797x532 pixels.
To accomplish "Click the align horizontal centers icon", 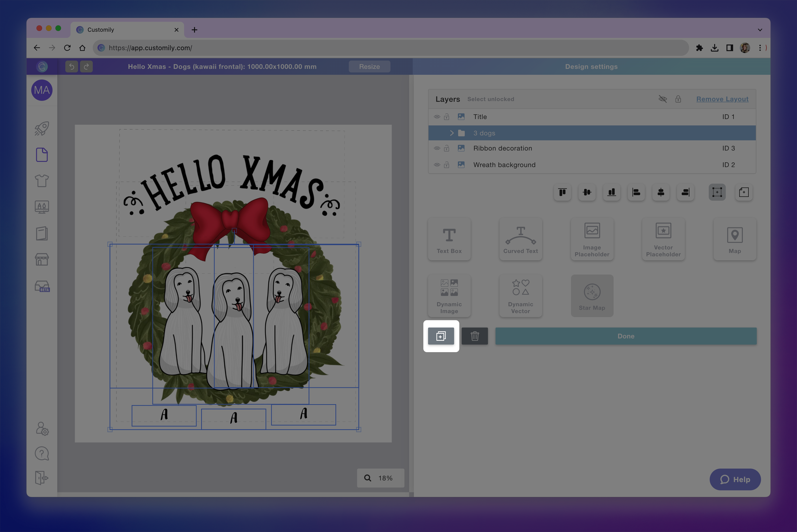I will [x=661, y=192].
